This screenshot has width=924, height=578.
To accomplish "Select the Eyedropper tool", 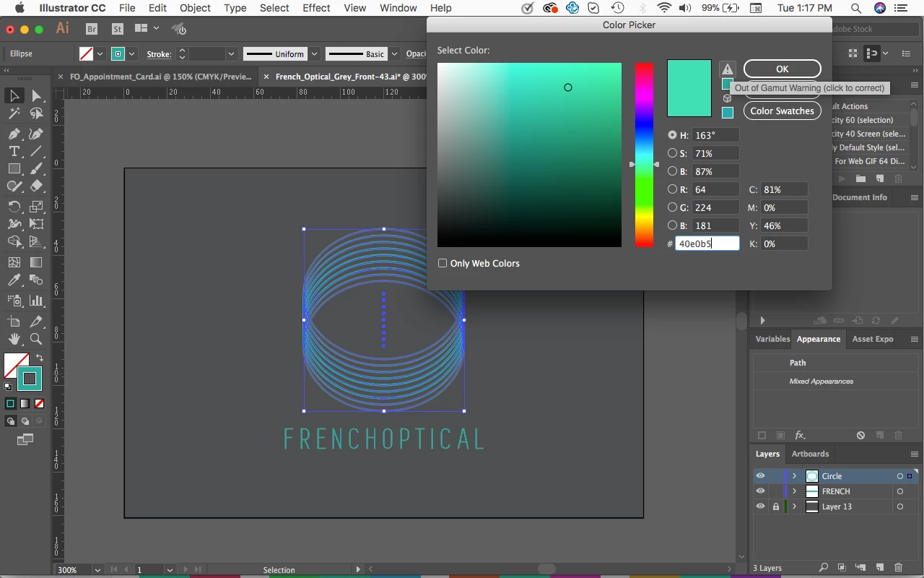I will coord(14,280).
